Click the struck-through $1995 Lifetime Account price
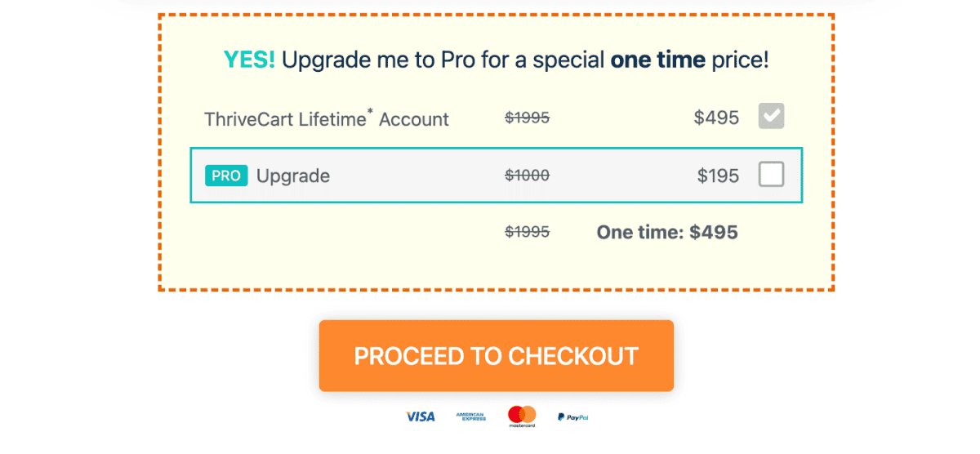 coord(527,118)
